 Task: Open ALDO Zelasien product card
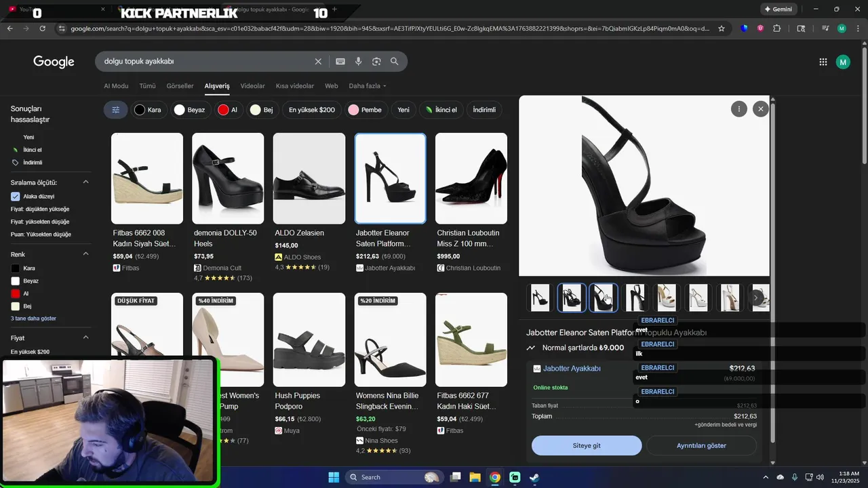coord(309,202)
